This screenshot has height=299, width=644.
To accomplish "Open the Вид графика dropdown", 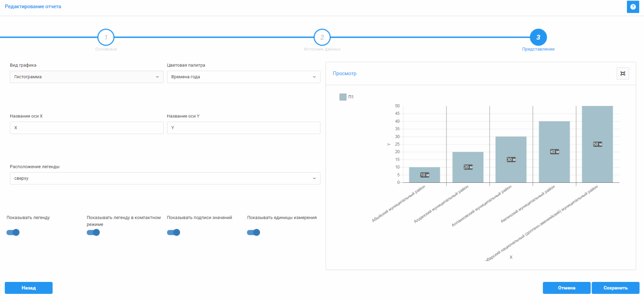I will [86, 77].
